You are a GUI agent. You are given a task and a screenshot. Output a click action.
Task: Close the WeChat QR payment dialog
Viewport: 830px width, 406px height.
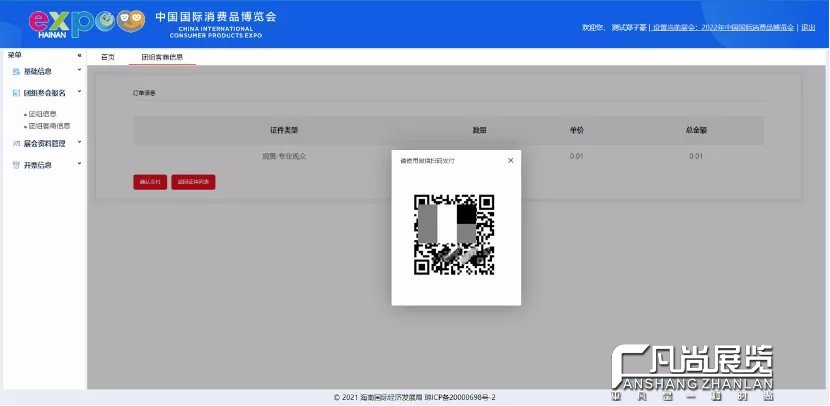(x=510, y=160)
